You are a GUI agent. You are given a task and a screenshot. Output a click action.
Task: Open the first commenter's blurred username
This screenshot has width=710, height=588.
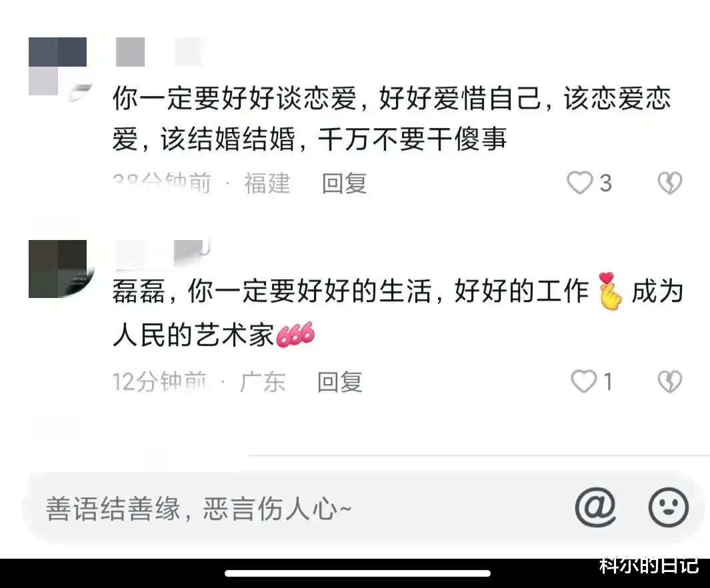[x=159, y=52]
